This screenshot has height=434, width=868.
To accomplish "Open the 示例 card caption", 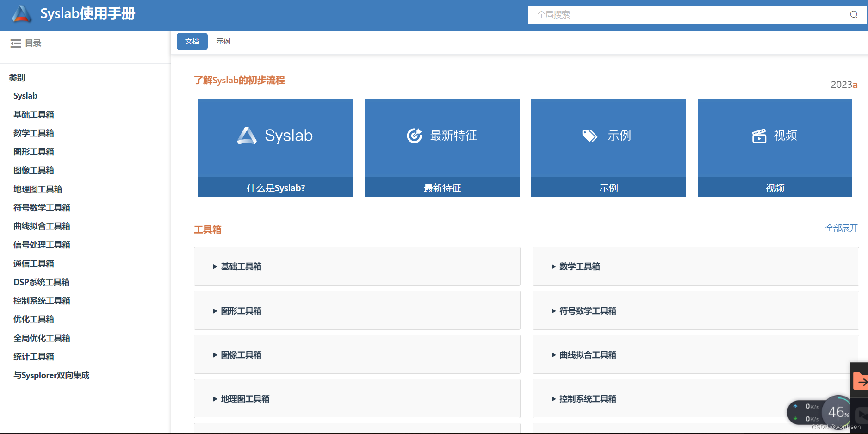I will point(608,188).
